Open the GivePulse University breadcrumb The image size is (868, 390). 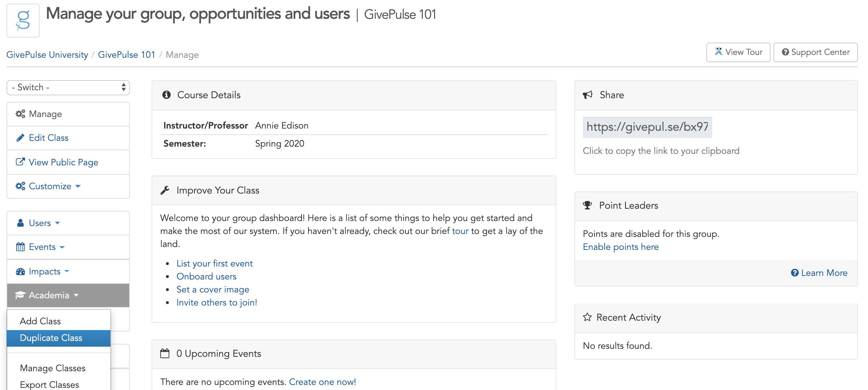click(x=47, y=55)
